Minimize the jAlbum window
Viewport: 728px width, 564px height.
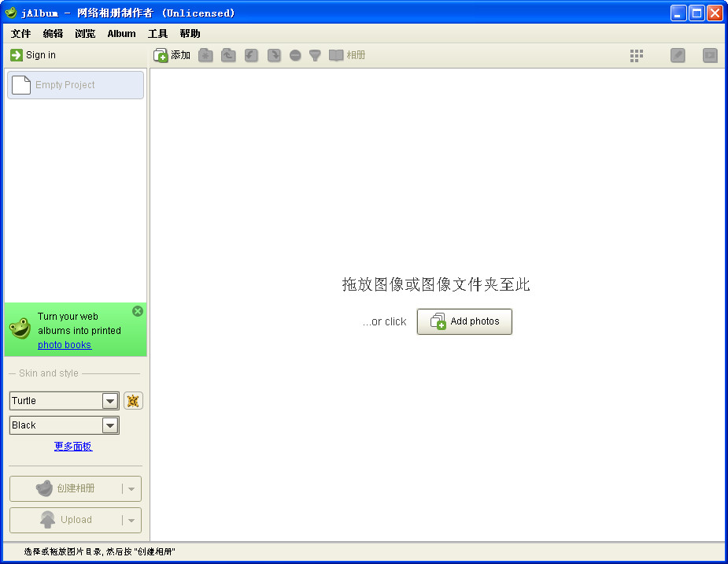pyautogui.click(x=678, y=13)
